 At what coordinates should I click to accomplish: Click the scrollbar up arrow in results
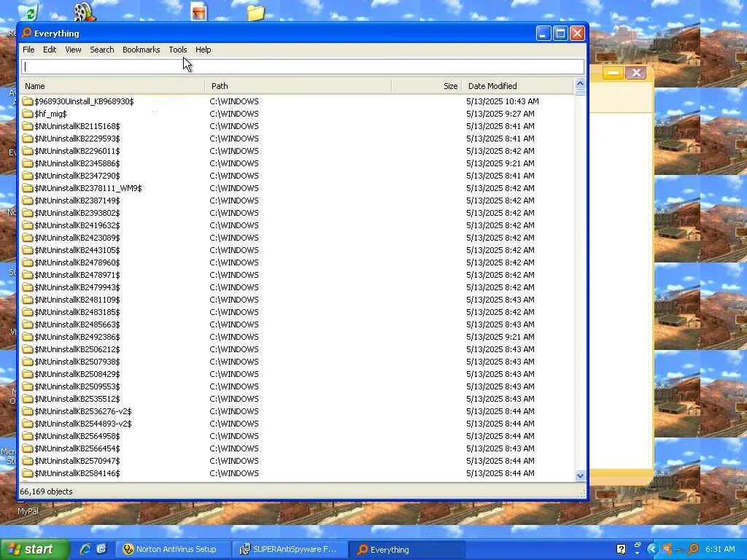tap(580, 84)
